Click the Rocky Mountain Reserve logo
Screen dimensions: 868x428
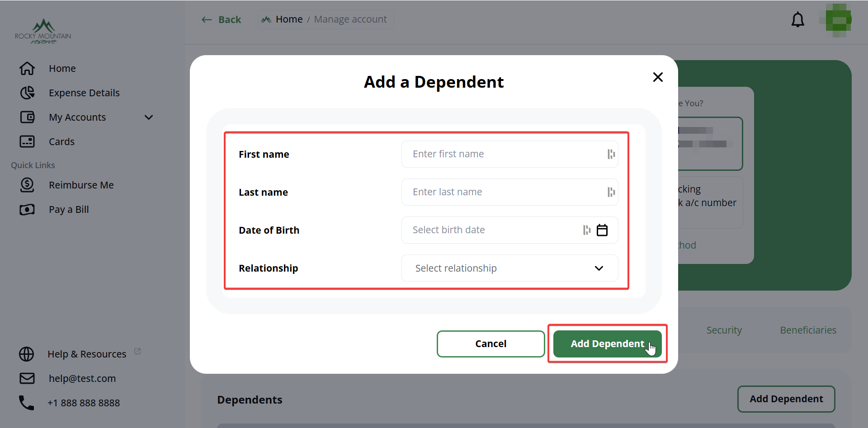click(x=43, y=31)
